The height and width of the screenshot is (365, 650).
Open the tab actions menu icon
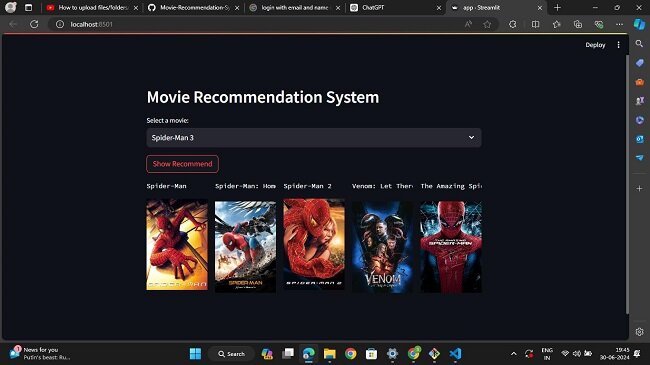[29, 7]
